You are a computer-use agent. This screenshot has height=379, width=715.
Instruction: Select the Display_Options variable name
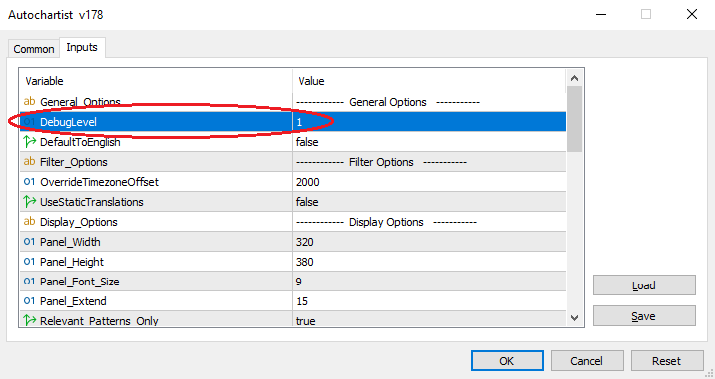pyautogui.click(x=79, y=222)
